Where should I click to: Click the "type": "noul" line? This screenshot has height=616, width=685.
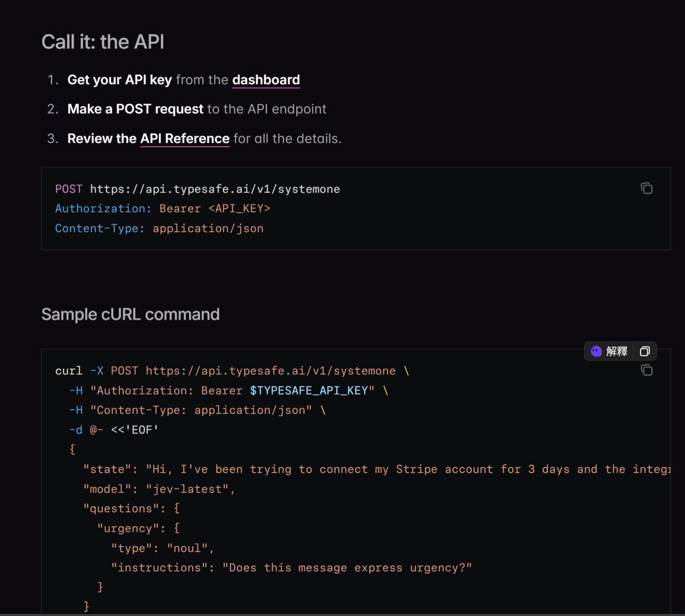163,548
